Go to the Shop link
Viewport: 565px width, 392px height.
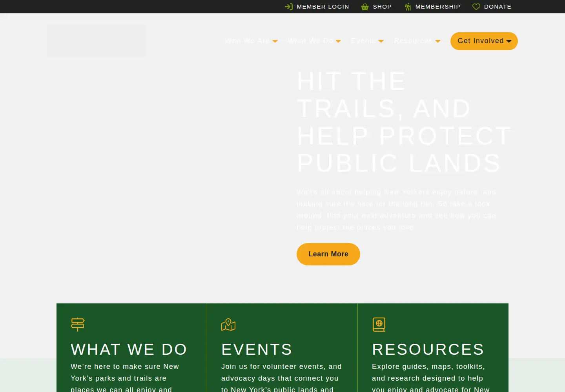376,7
